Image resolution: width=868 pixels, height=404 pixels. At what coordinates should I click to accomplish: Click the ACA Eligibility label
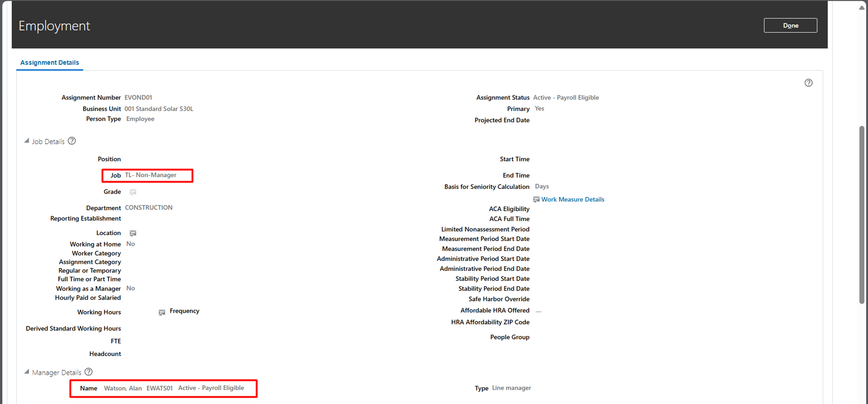click(509, 209)
